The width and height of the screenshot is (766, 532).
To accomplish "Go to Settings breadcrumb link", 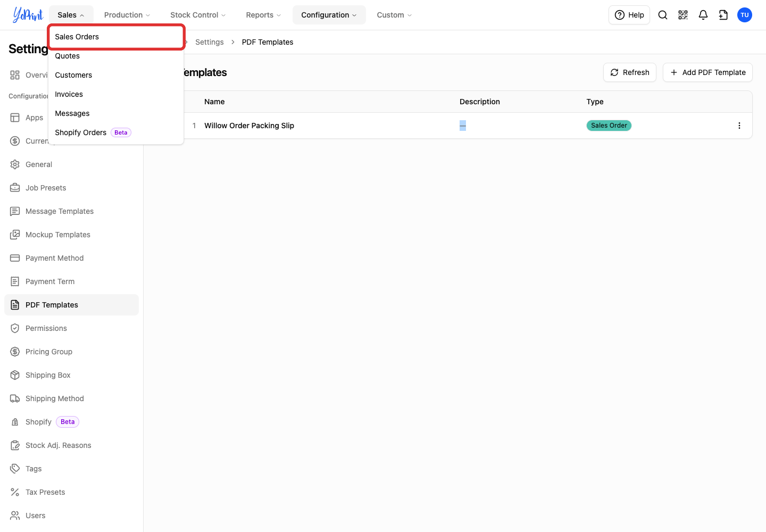I will pyautogui.click(x=210, y=42).
